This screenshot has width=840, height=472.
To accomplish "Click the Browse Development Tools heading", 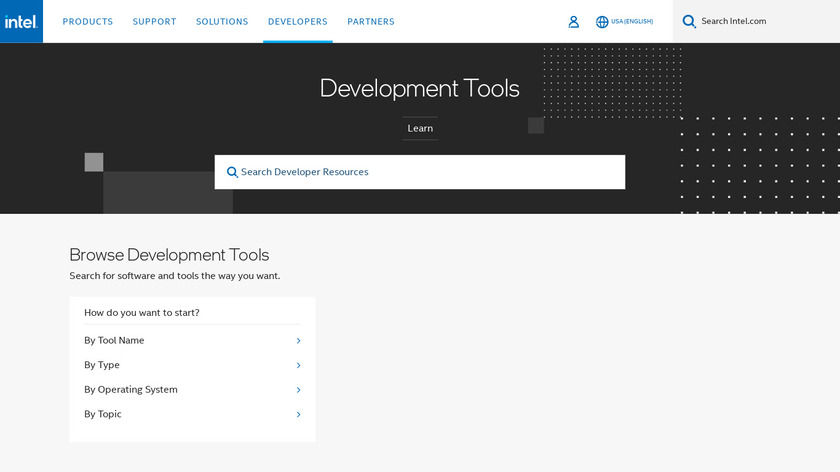I will coord(169,255).
